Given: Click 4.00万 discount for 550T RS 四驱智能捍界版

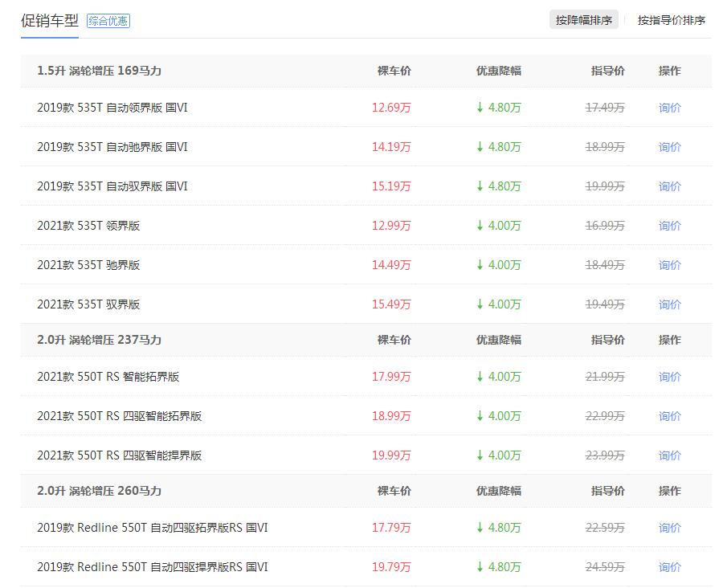Looking at the screenshot, I should (x=499, y=455).
